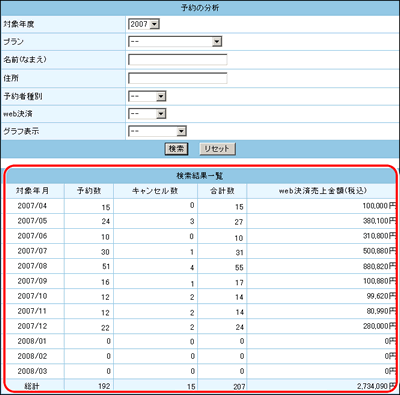Click the 100,000円 amount for 2007/04
This screenshot has height=395, width=400.
pyautogui.click(x=379, y=206)
